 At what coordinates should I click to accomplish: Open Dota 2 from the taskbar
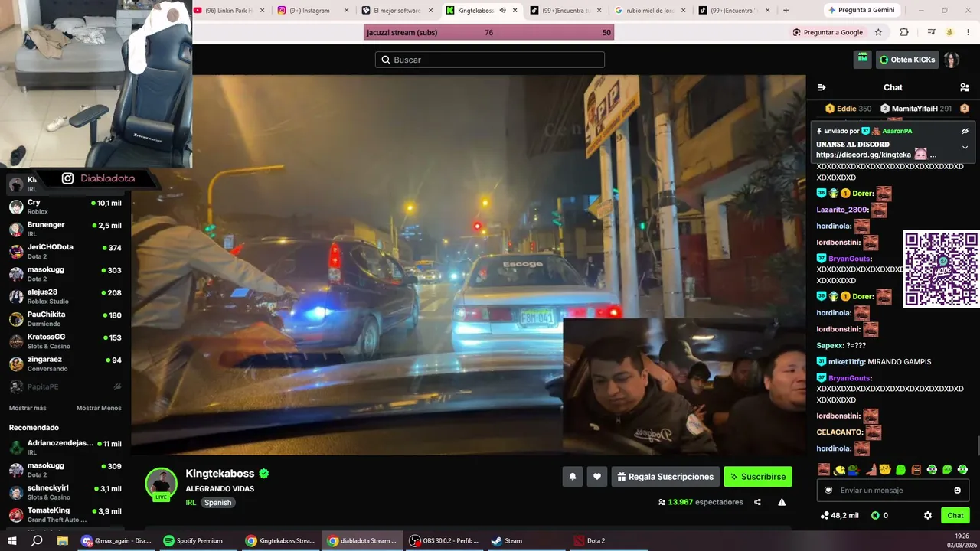click(608, 540)
